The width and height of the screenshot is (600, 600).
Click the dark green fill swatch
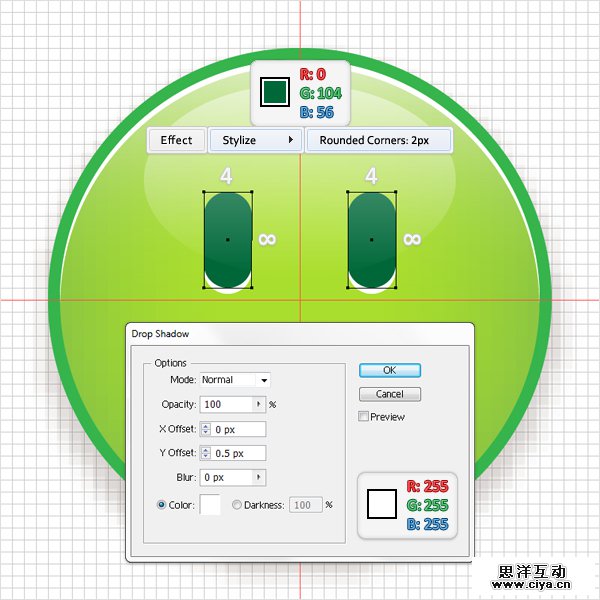coord(274,92)
